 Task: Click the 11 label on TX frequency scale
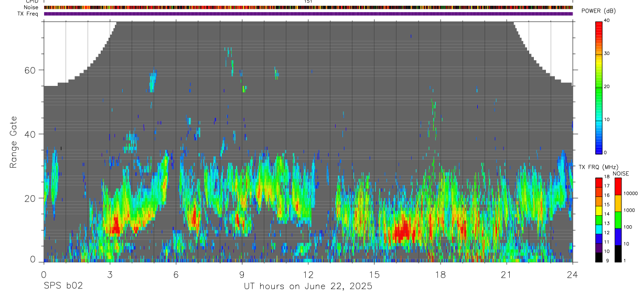[x=606, y=242]
